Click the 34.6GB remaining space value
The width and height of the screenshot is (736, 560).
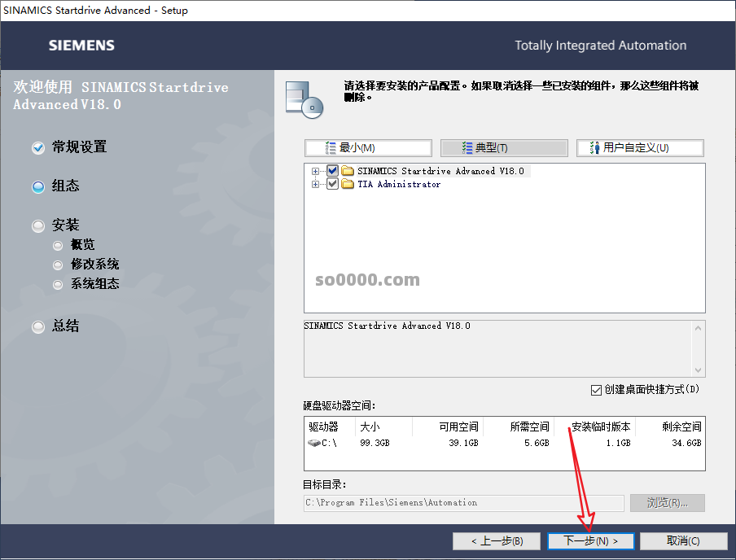(686, 443)
